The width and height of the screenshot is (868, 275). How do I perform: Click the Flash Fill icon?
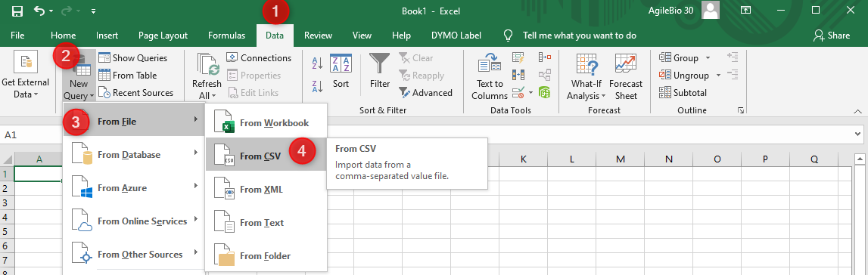[518, 57]
